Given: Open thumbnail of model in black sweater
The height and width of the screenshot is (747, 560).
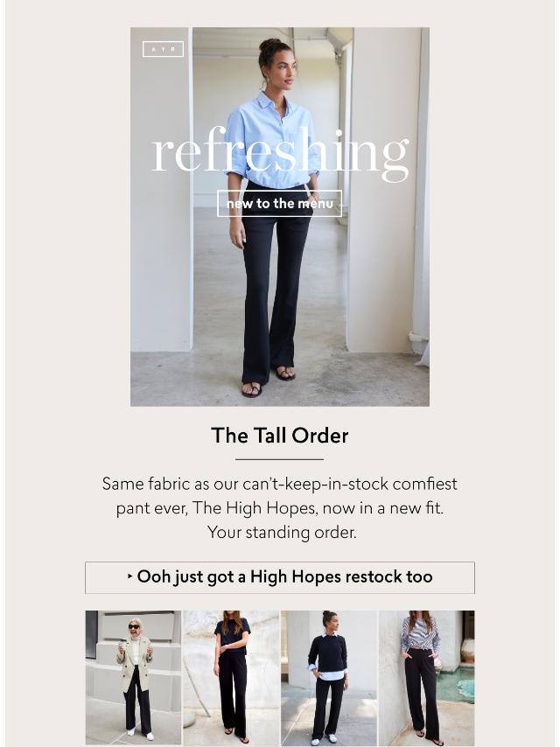Looking at the screenshot, I should tap(329, 679).
